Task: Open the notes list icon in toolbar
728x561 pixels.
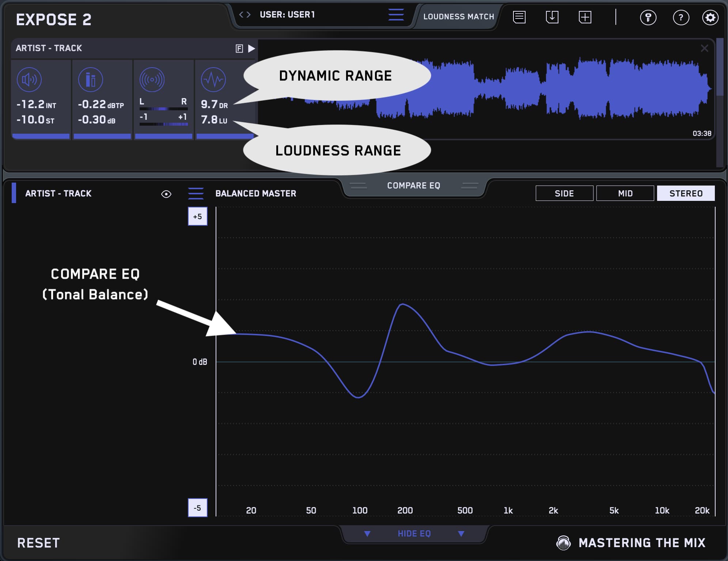Action: (x=519, y=17)
